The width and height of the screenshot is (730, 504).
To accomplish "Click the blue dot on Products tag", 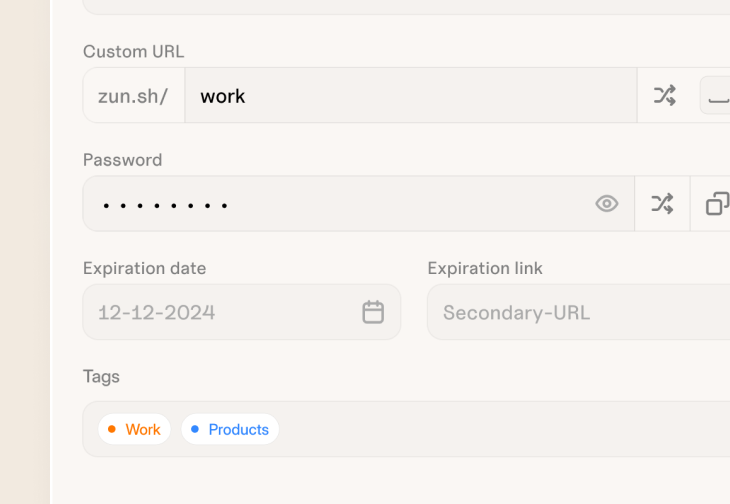I will coord(196,429).
